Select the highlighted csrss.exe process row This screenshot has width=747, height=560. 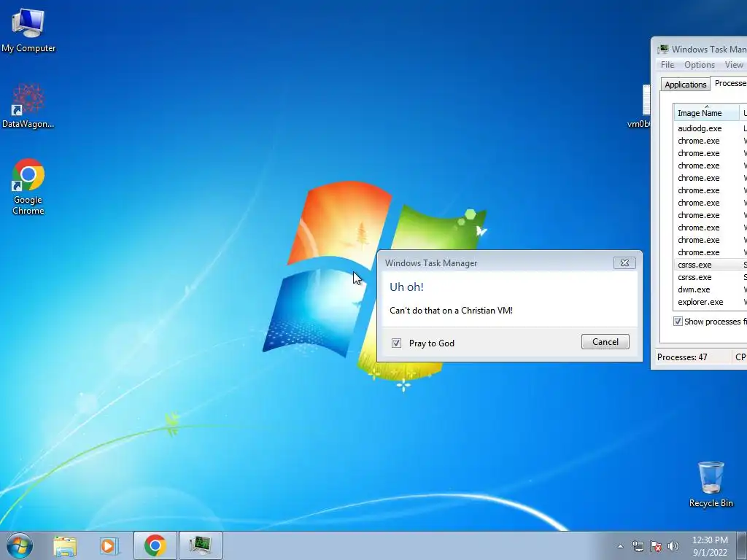click(x=710, y=265)
